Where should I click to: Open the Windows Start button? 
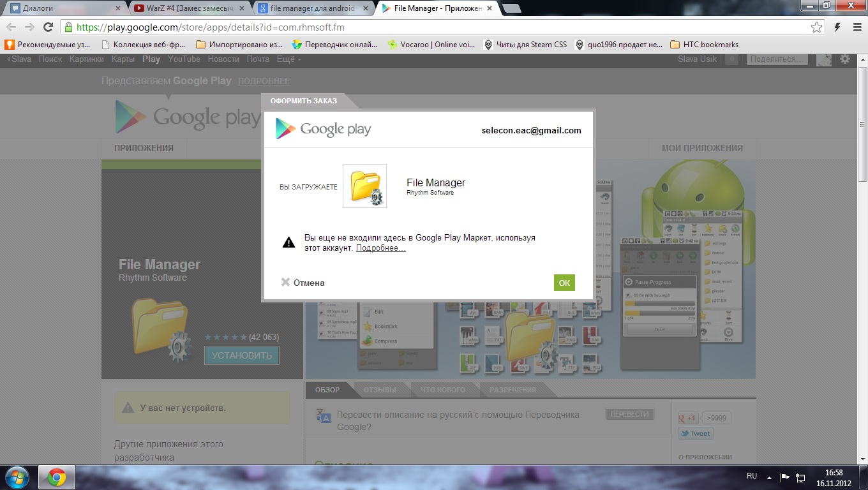tap(17, 477)
